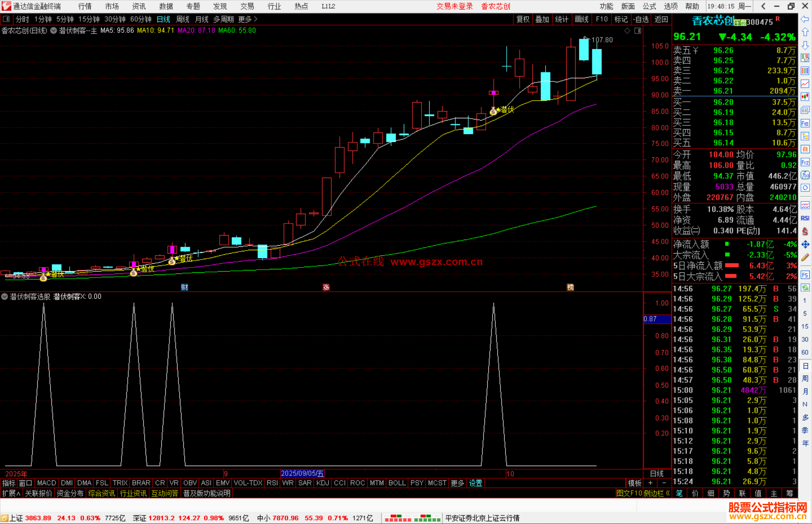The image size is (812, 524).
Task: Toggle the panel icon left of 分时
Action: click(x=6, y=19)
